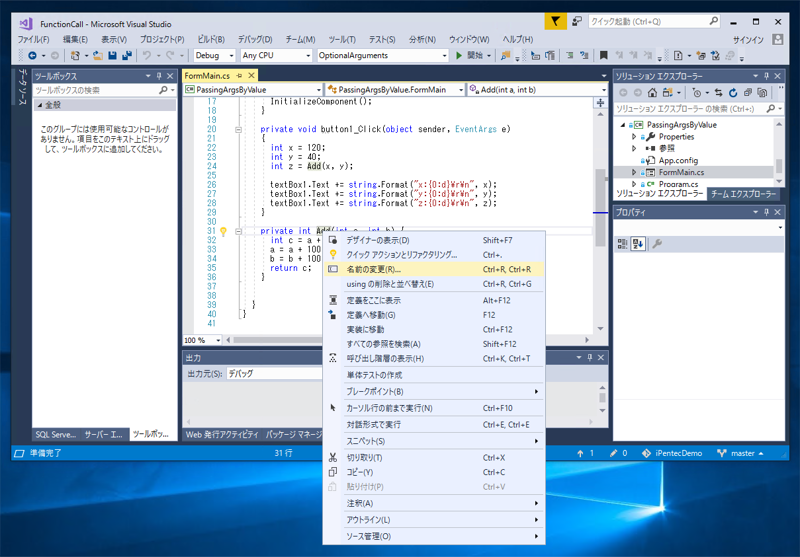Switch to チーム エクスプローラー tab

tap(743, 194)
